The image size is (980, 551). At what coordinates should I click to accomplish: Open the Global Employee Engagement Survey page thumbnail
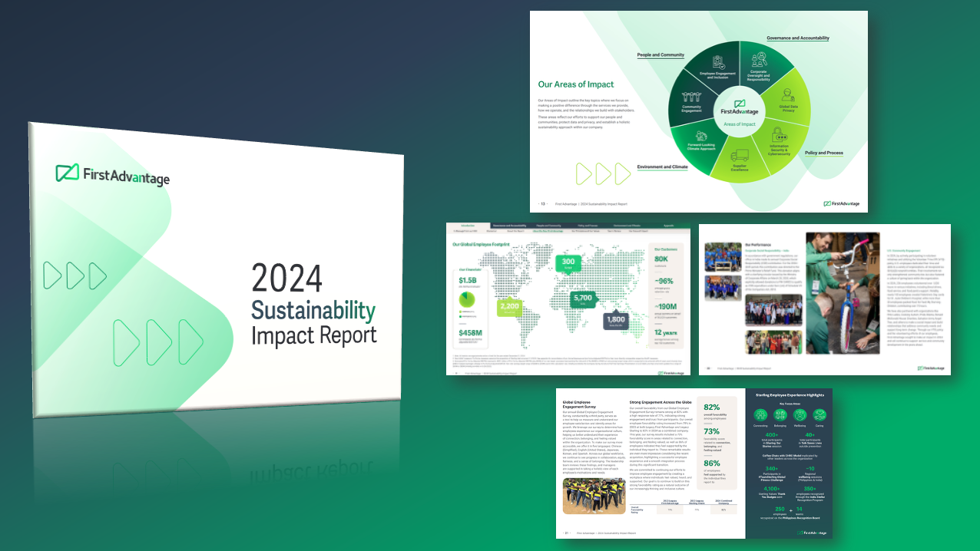[x=694, y=464]
